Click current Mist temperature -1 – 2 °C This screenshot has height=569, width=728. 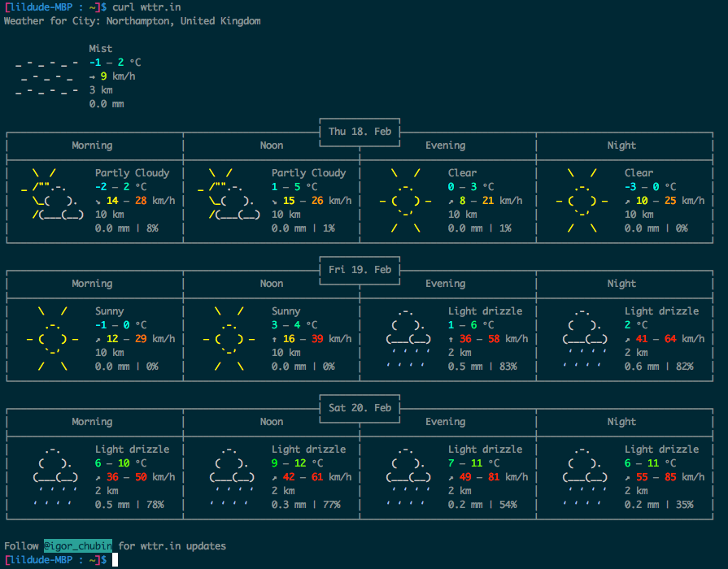116,63
